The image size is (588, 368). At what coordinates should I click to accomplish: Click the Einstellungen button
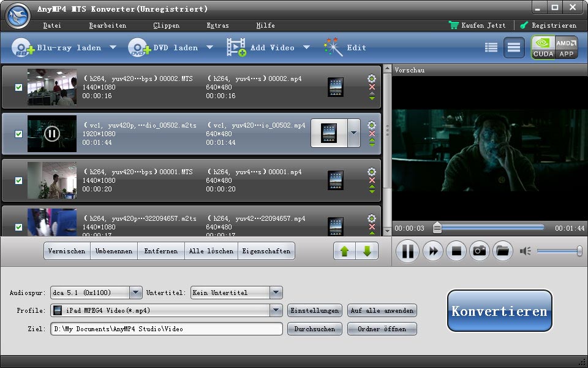[x=315, y=310]
